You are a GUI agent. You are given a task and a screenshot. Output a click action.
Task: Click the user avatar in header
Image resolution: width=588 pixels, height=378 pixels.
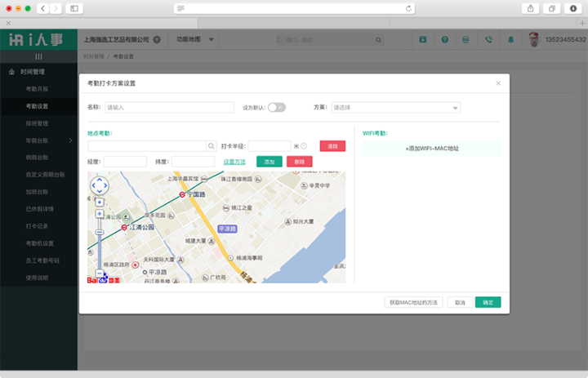pyautogui.click(x=533, y=39)
